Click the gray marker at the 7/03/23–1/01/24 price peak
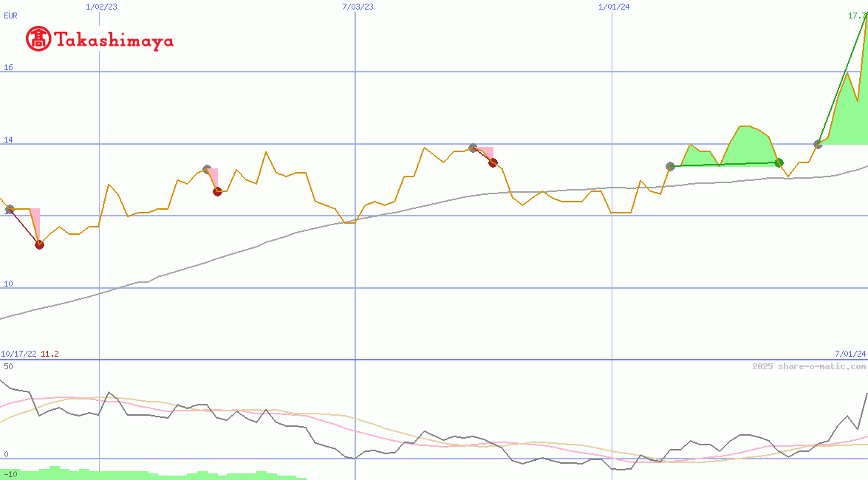Screen dimensions: 868x480 coord(473,148)
